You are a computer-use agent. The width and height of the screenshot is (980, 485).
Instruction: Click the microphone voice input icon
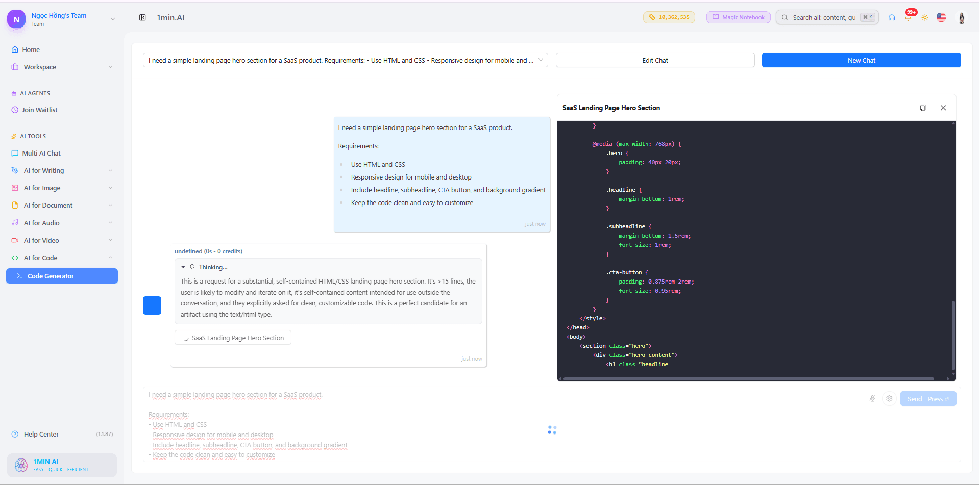click(872, 399)
